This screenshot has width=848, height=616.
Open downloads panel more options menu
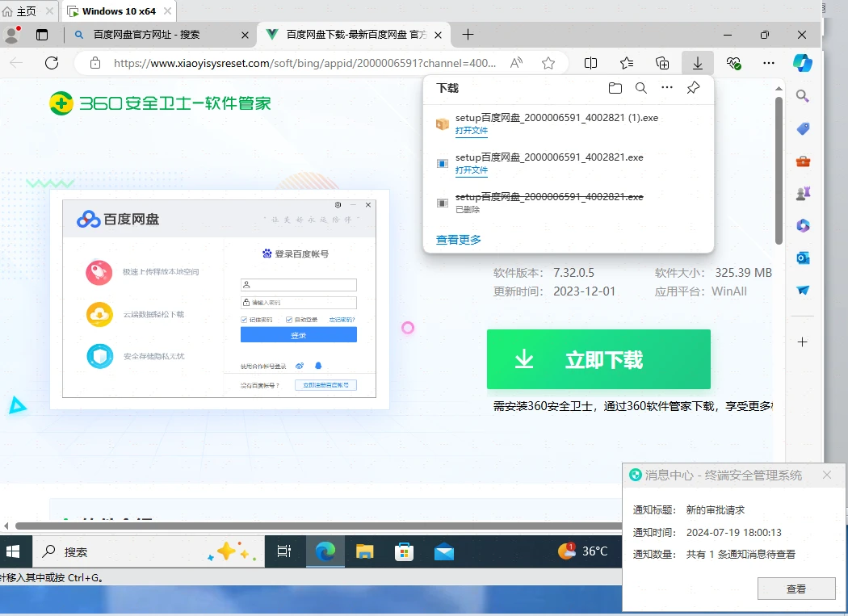[667, 88]
